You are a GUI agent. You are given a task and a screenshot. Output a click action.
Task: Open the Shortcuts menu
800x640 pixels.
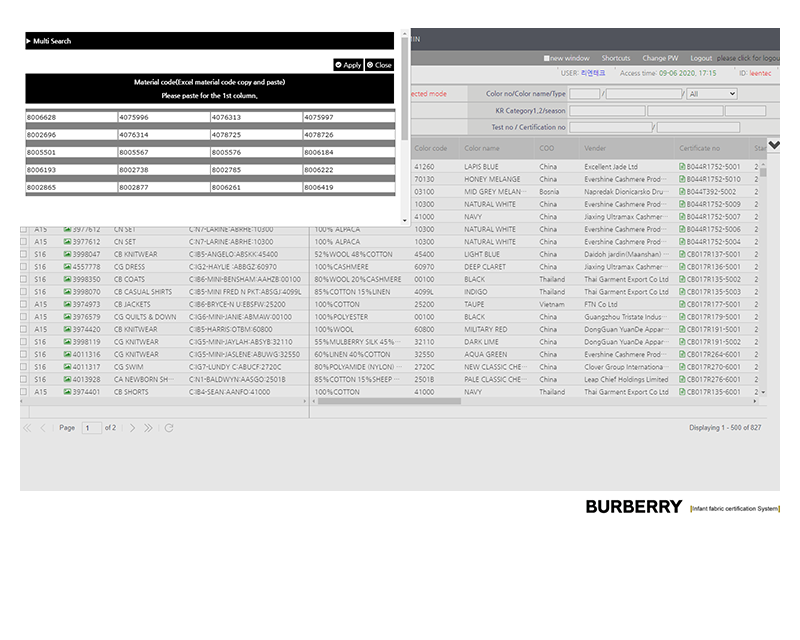[x=615, y=59]
